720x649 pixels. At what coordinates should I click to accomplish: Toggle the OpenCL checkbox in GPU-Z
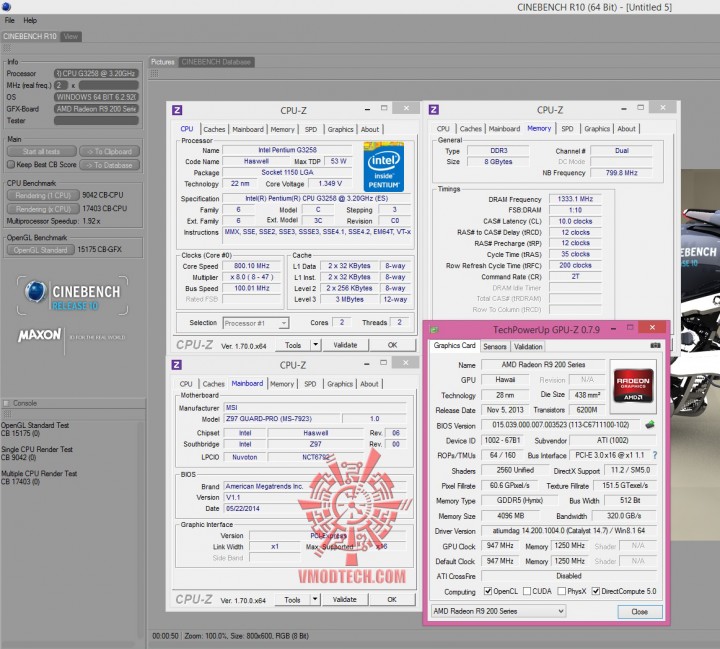pos(488,591)
